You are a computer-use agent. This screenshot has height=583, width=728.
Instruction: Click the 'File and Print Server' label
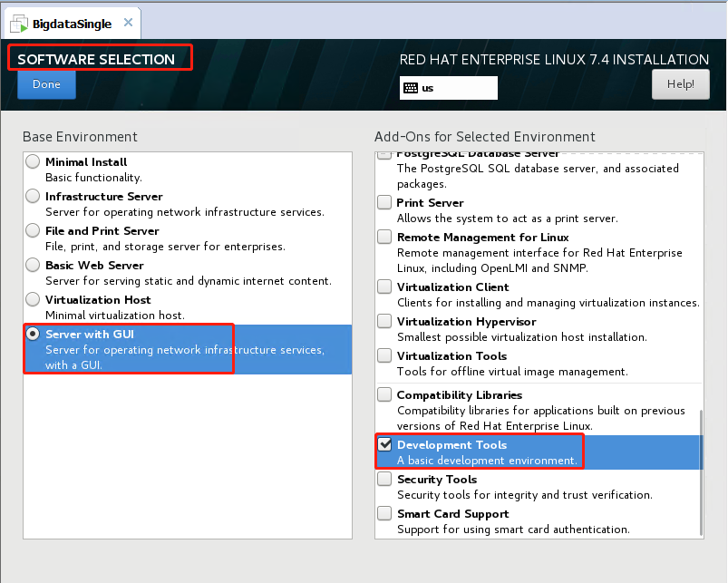click(102, 230)
